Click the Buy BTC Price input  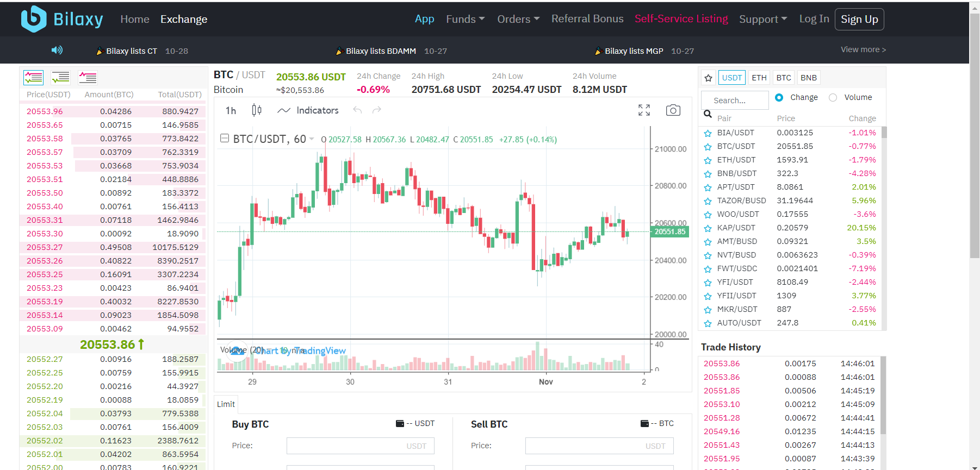360,446
